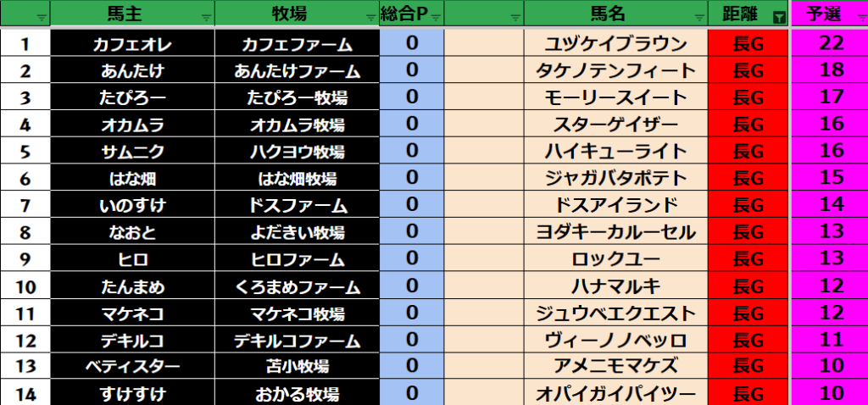Select the blue 総合P cell in row 6
Image resolution: width=868 pixels, height=405 pixels.
(412, 178)
